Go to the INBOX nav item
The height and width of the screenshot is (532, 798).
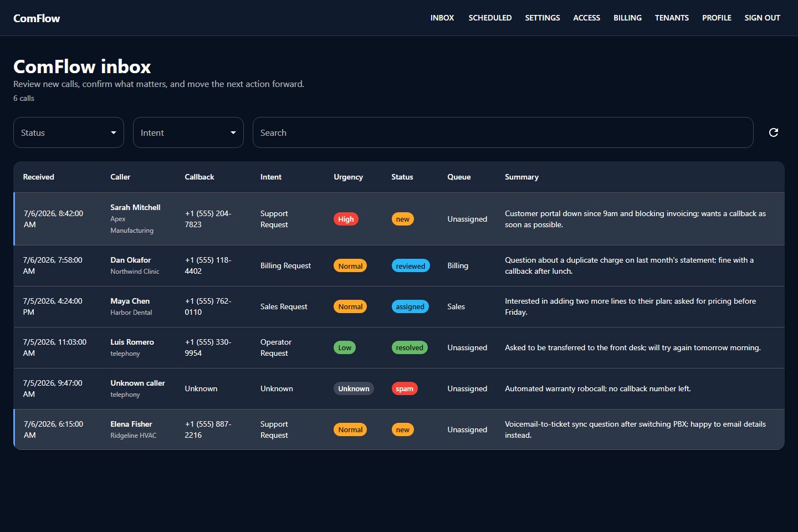point(442,18)
